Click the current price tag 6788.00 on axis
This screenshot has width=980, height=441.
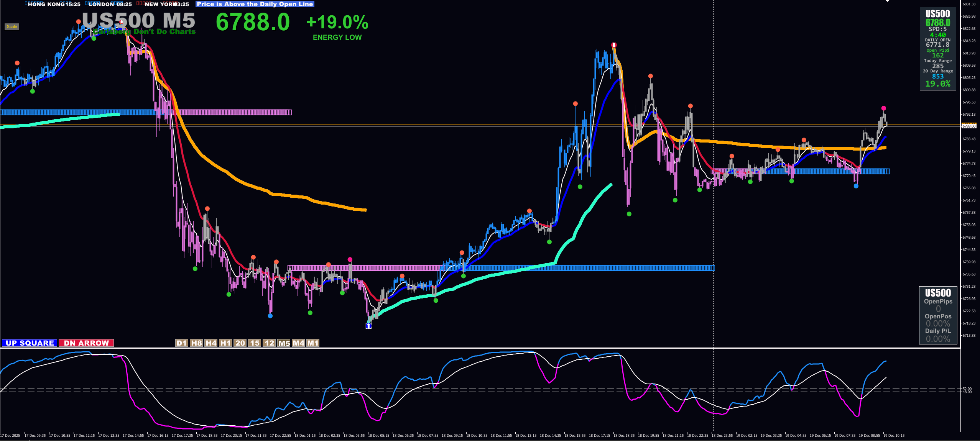pyautogui.click(x=969, y=126)
